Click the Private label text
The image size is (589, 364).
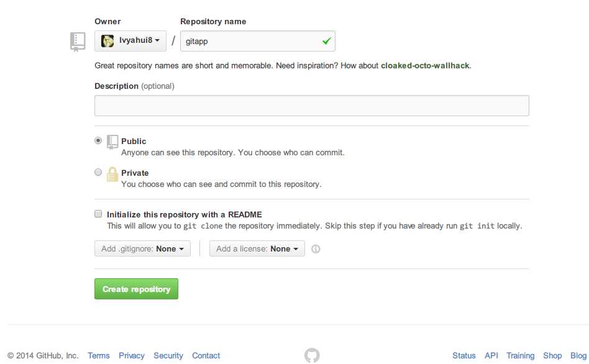coord(135,173)
